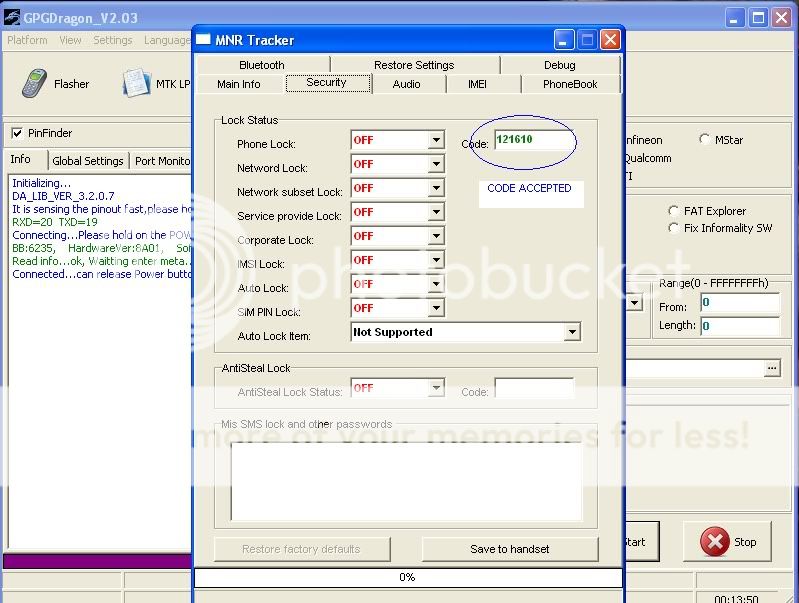This screenshot has width=799, height=603.
Task: Select the Info tab in GPGDragon
Action: [20, 160]
